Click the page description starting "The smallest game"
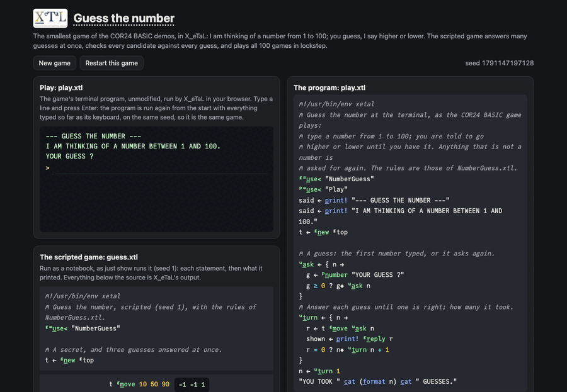 point(280,41)
